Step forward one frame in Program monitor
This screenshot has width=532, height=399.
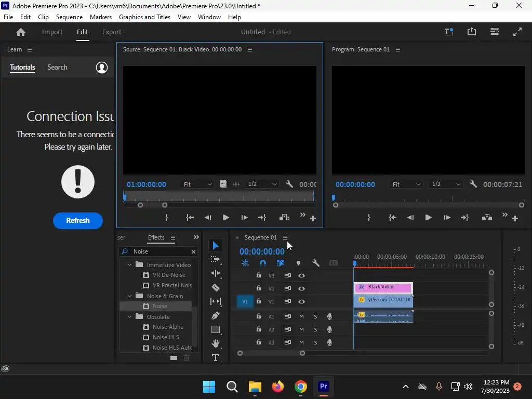(447, 218)
